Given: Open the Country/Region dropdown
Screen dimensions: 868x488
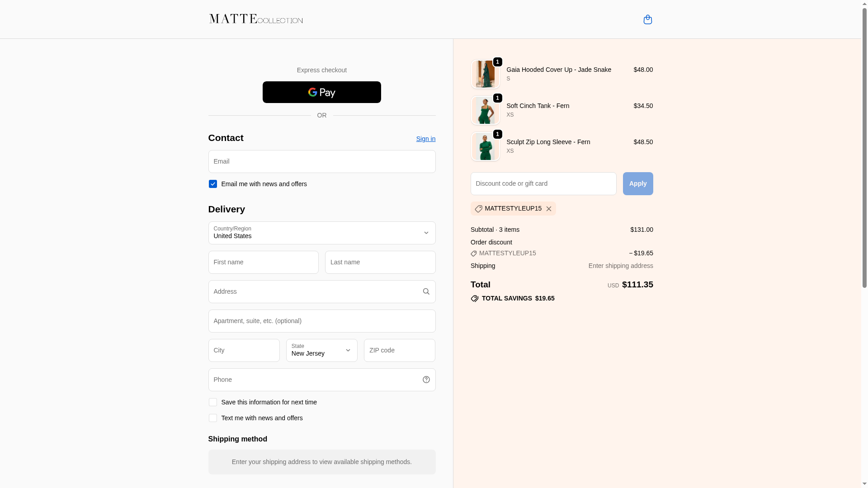Looking at the screenshot, I should [x=321, y=233].
